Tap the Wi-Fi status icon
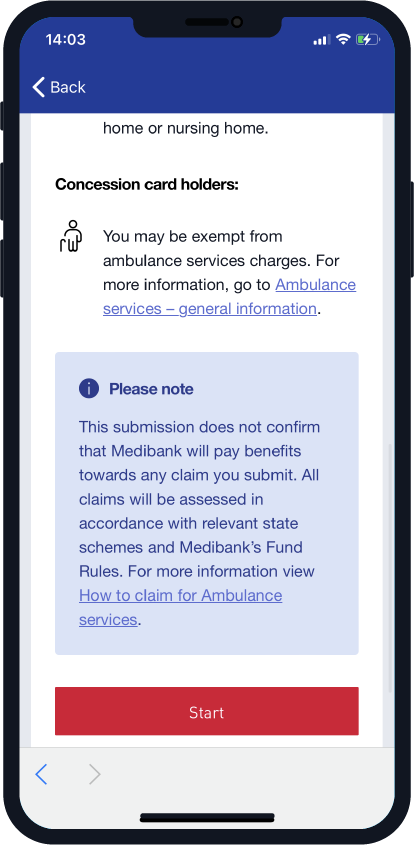Viewport: 414px width, 845px height. (342, 39)
